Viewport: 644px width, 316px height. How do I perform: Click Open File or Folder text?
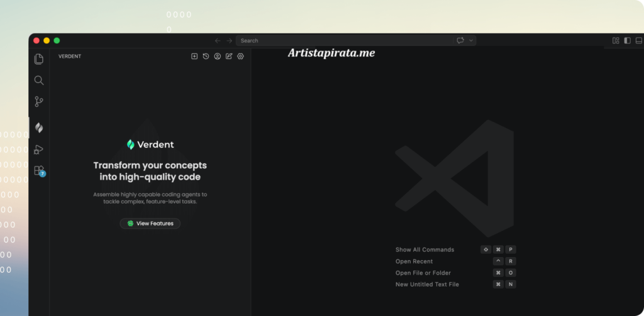pyautogui.click(x=423, y=273)
